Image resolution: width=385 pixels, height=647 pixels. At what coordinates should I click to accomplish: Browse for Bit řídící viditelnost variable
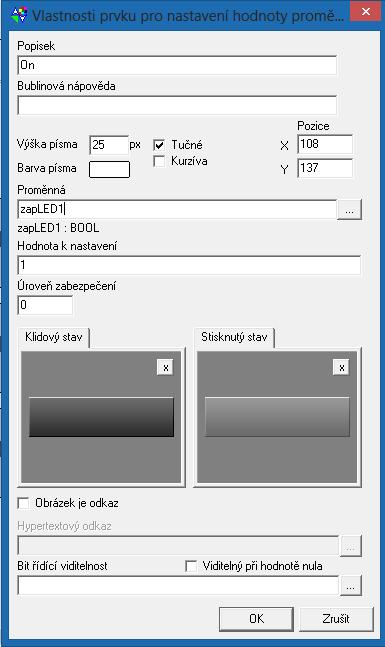point(351,586)
